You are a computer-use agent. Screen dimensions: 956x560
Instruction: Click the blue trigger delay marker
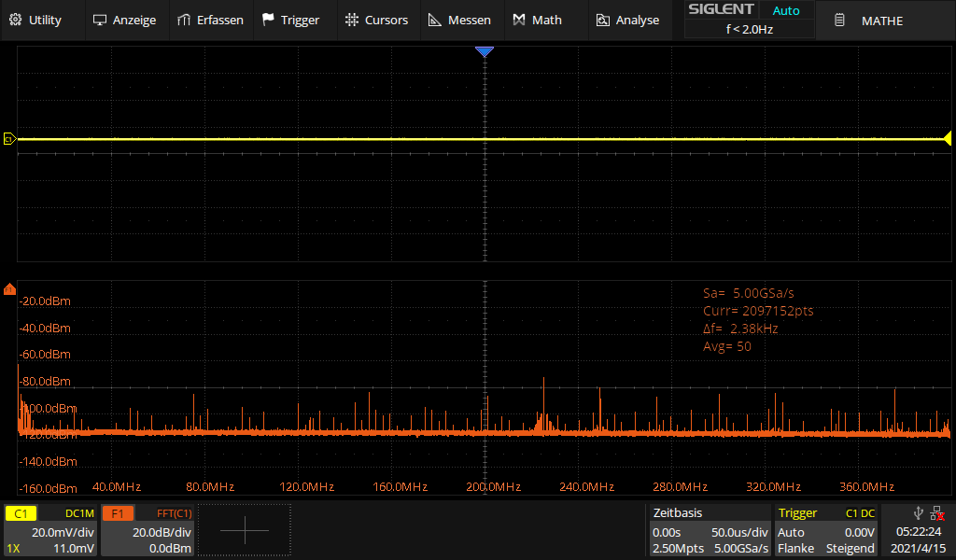[485, 51]
